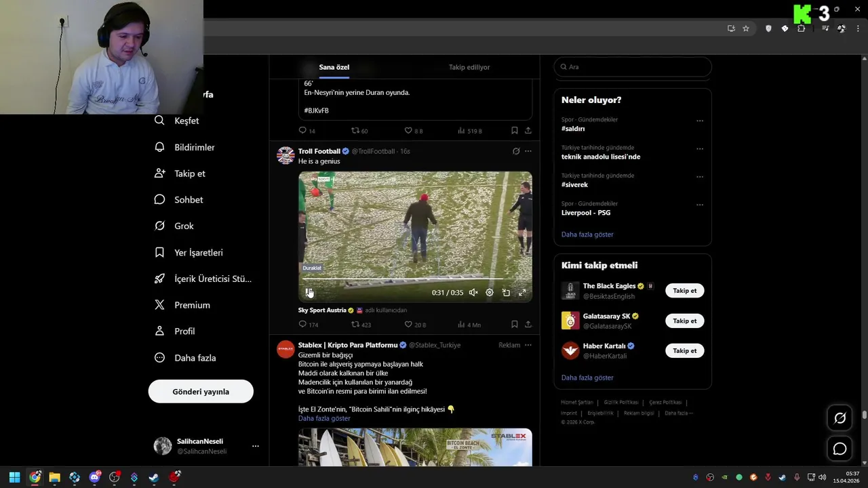
Task: Open floating messages chat button
Action: (x=840, y=449)
